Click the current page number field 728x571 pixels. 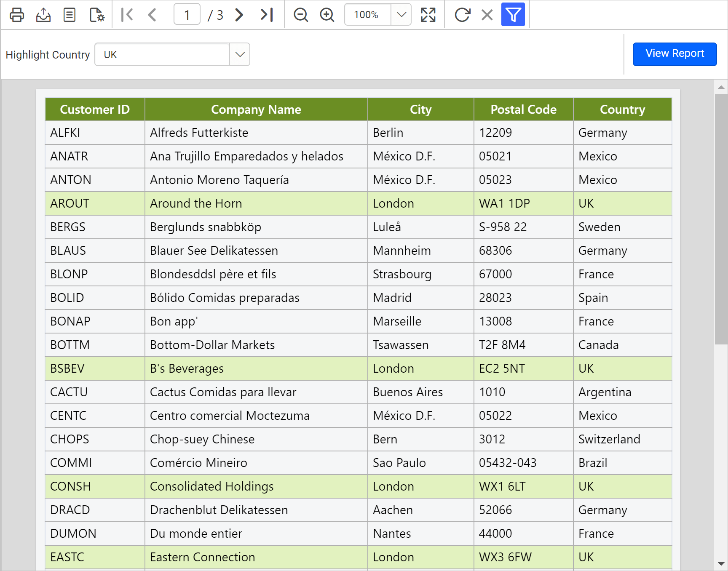(187, 15)
